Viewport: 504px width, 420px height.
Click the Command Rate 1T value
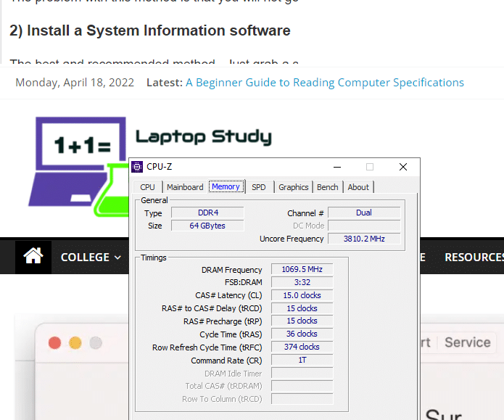tap(302, 360)
